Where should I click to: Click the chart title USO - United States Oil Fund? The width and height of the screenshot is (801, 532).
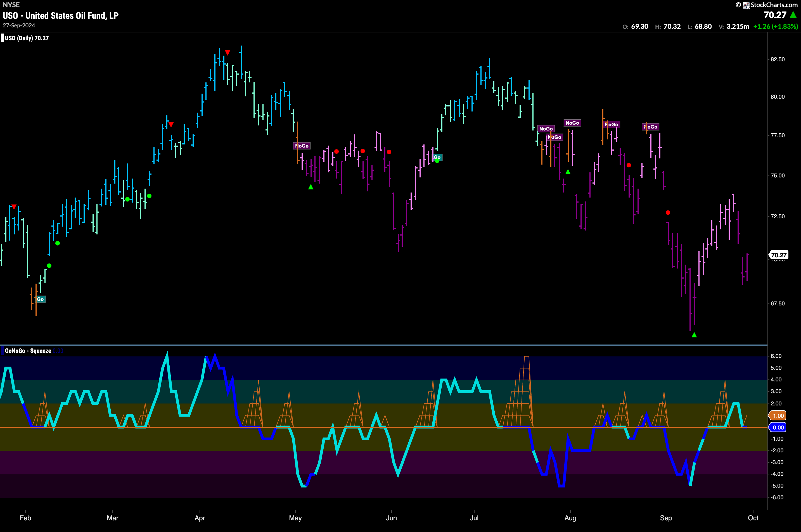60,16
